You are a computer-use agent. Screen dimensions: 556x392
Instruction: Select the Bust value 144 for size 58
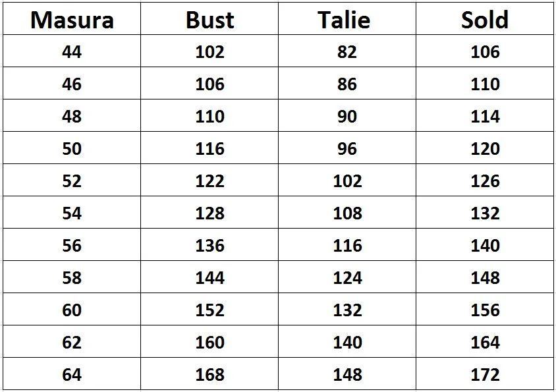tap(209, 277)
